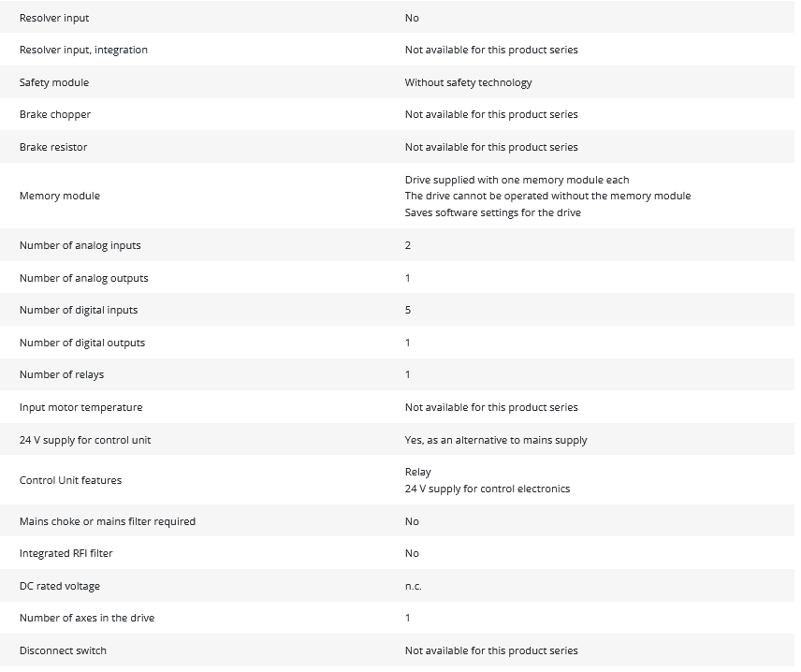Click the "Brake resistor" row label
Image resolution: width=801 pixels, height=672 pixels.
click(x=53, y=147)
